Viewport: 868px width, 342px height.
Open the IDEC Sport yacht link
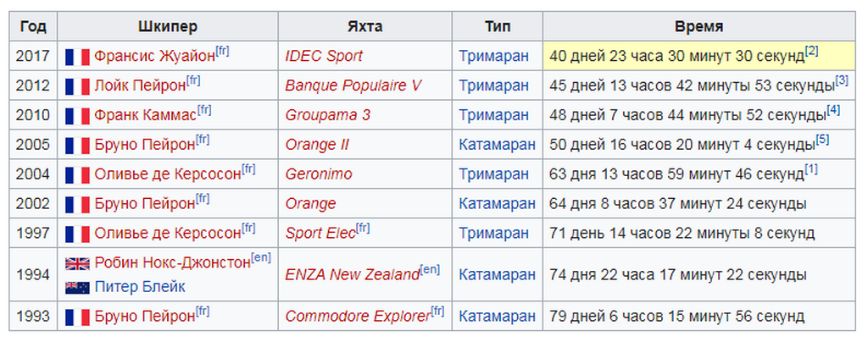coord(324,57)
